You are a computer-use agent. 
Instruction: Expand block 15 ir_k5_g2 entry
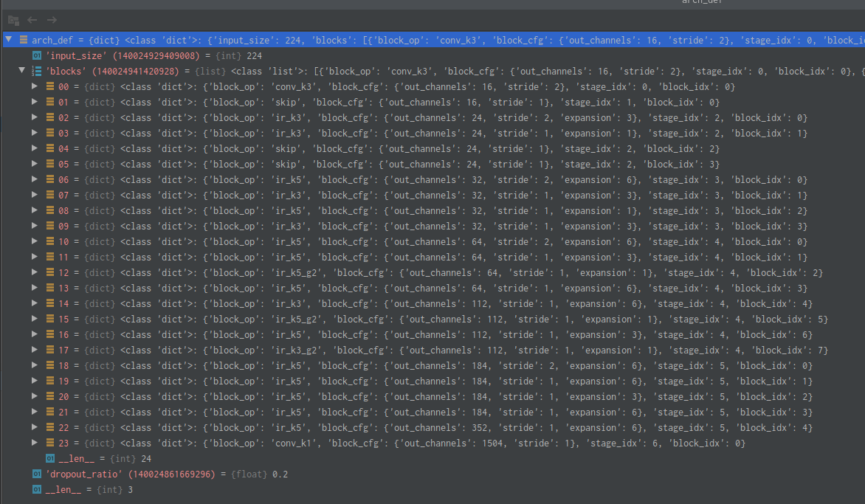[x=34, y=318]
